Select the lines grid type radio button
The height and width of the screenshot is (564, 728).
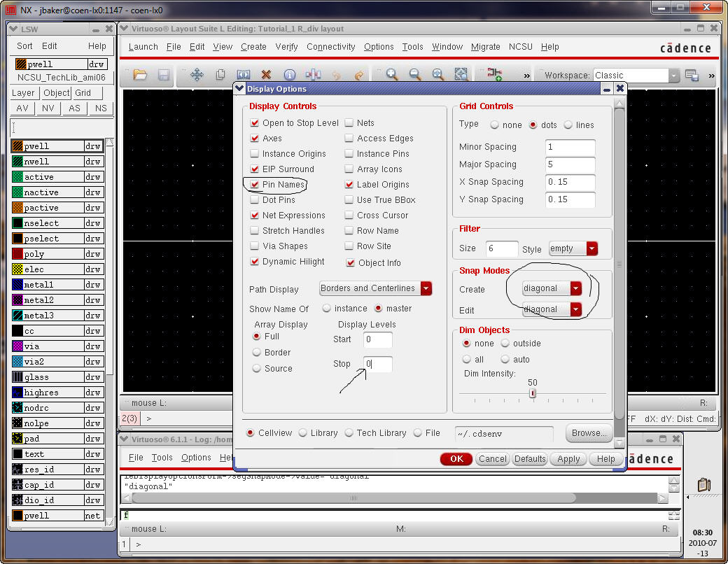(568, 125)
